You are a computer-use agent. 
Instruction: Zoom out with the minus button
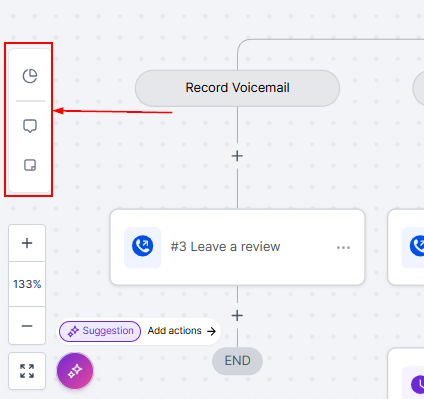point(27,326)
